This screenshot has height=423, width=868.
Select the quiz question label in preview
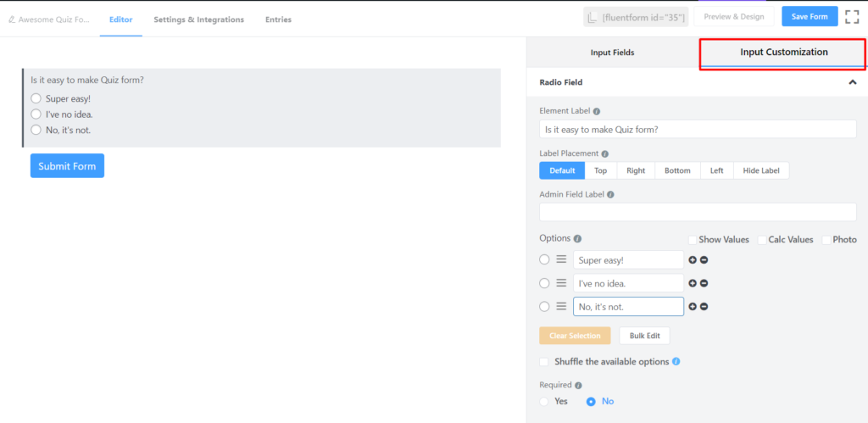pyautogui.click(x=87, y=80)
